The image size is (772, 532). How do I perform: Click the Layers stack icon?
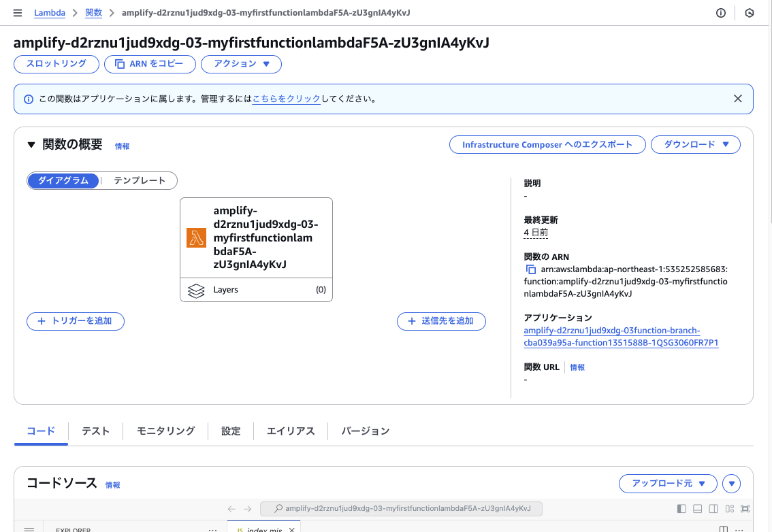[196, 290]
